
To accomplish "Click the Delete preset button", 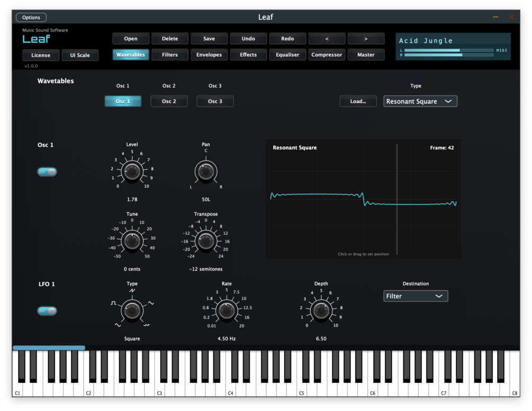I will point(169,39).
